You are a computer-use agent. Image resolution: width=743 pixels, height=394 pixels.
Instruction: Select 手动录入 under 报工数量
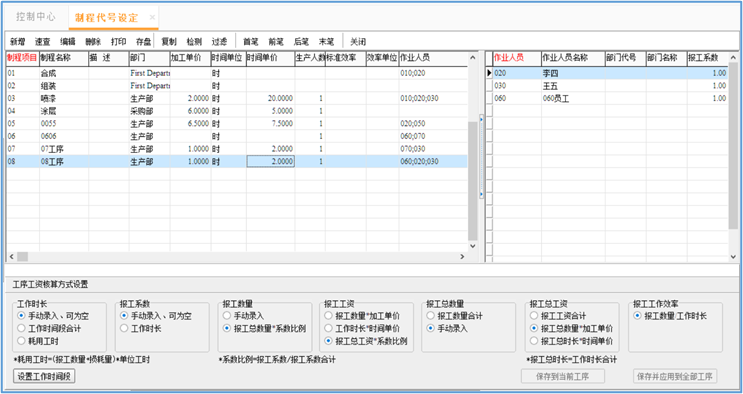click(244, 316)
